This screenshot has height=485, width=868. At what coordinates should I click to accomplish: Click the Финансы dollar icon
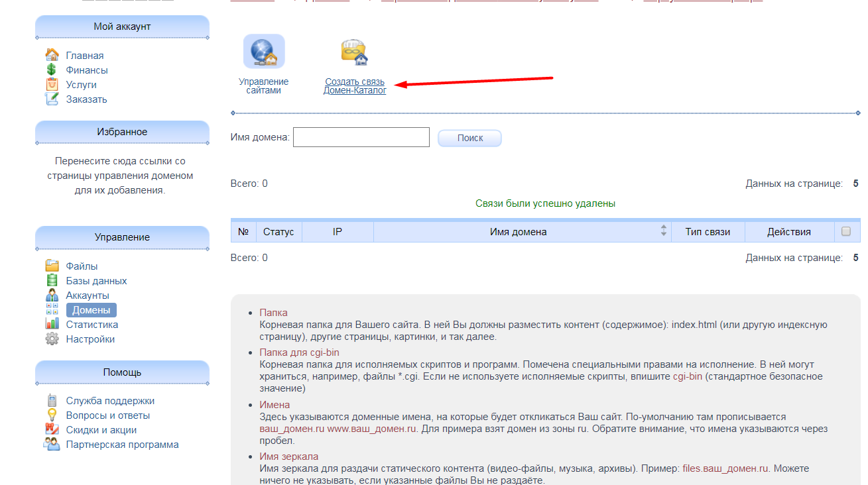coord(52,70)
